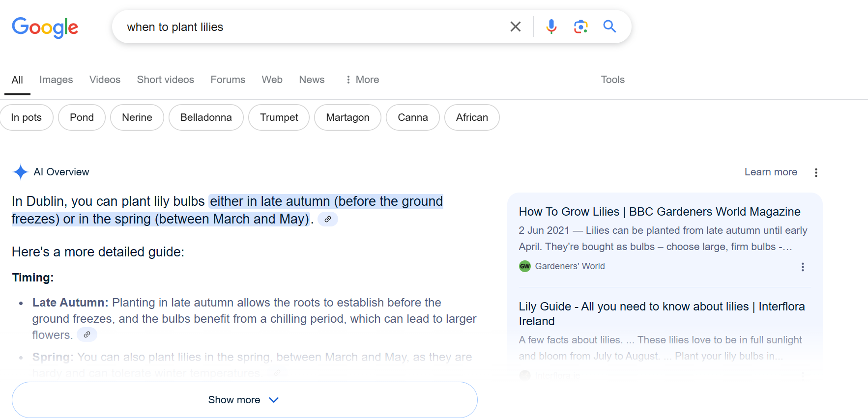This screenshot has width=868, height=419.
Task: Select the Belladonna filter chip
Action: 206,117
